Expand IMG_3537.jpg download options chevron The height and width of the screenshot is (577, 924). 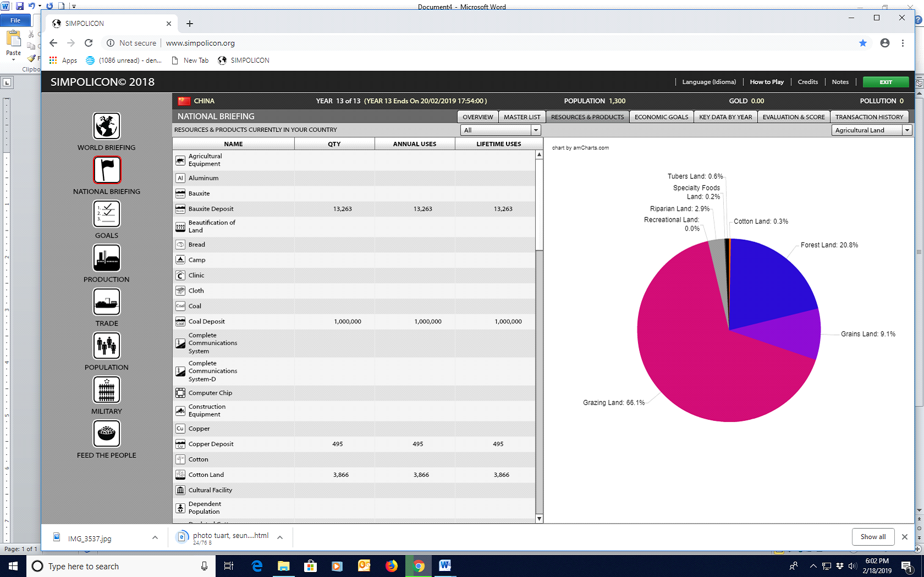coord(155,538)
